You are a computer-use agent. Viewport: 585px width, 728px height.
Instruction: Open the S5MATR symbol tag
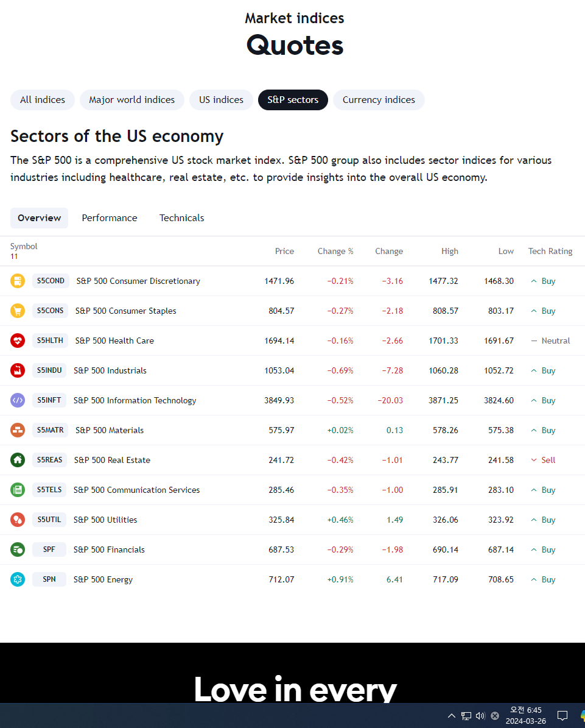click(x=50, y=430)
